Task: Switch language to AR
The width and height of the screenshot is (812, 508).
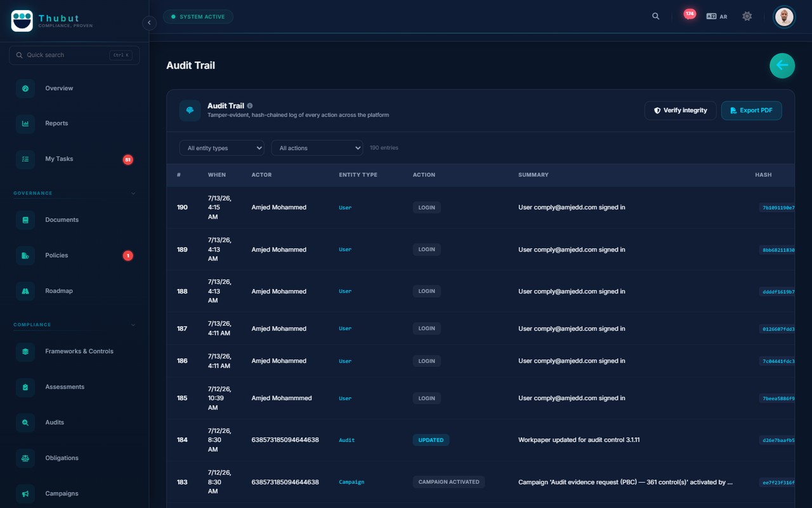Action: (717, 17)
